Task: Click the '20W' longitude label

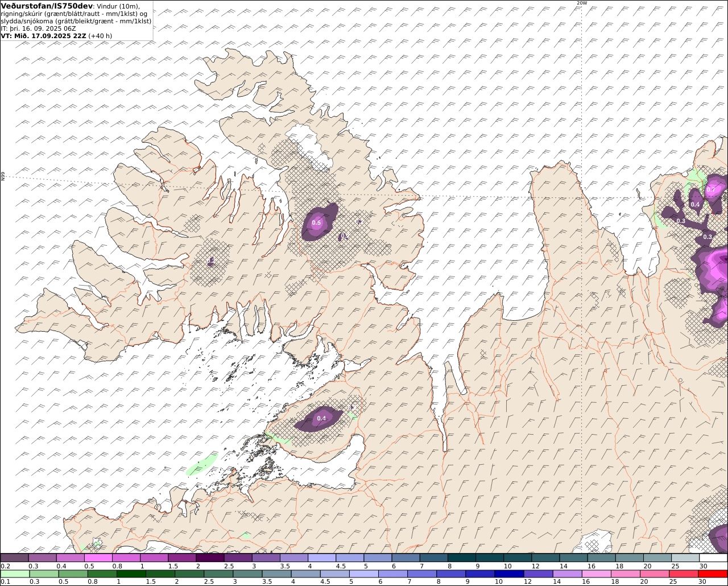Action: 581,3
